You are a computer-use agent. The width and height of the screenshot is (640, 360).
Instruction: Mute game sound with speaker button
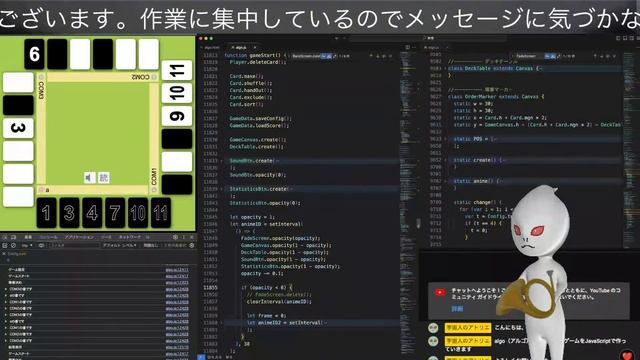coord(89,178)
